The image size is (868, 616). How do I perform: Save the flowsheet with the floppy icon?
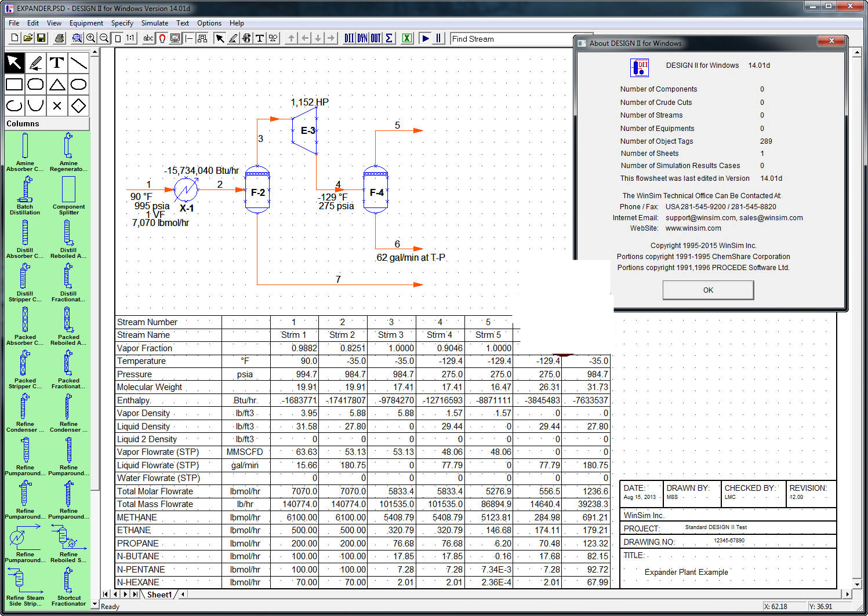pos(41,38)
